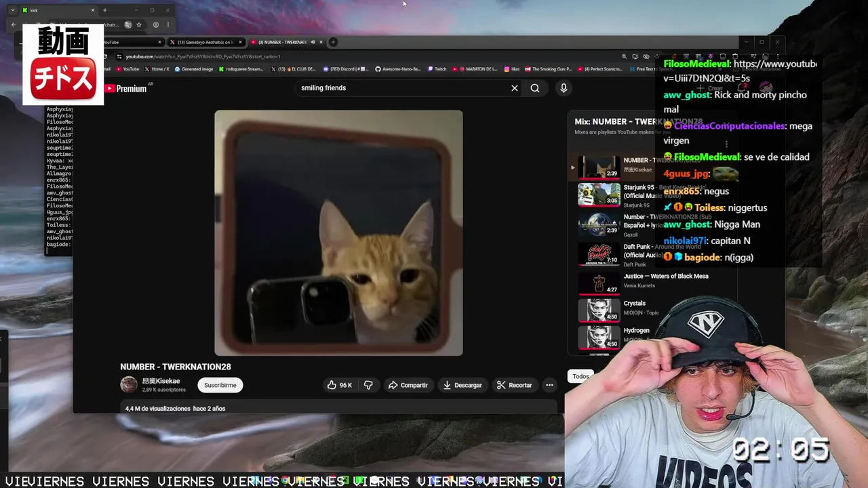Click the YouTube search magnifier button

[x=535, y=88]
